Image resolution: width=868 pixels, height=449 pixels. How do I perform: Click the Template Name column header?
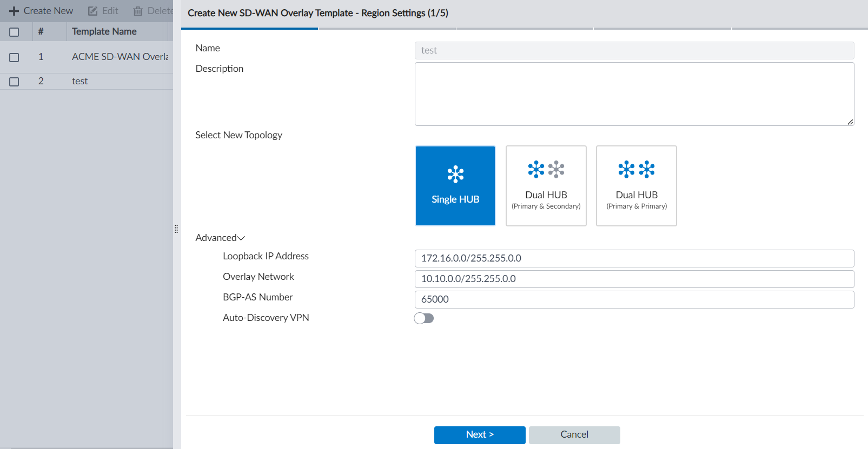tap(104, 31)
